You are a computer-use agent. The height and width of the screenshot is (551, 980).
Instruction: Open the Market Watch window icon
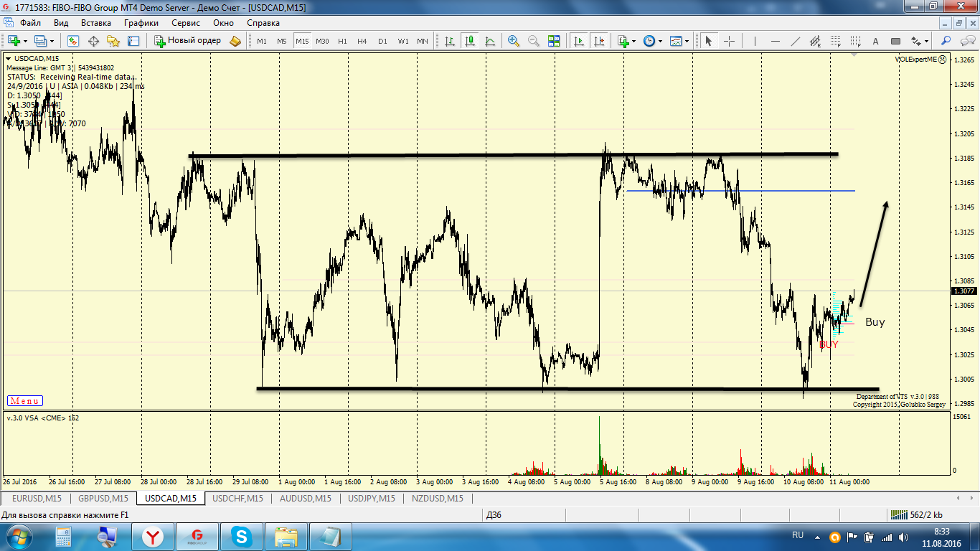(72, 41)
